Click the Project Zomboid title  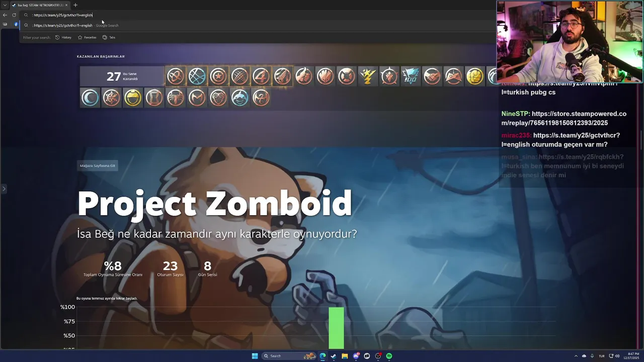point(214,204)
